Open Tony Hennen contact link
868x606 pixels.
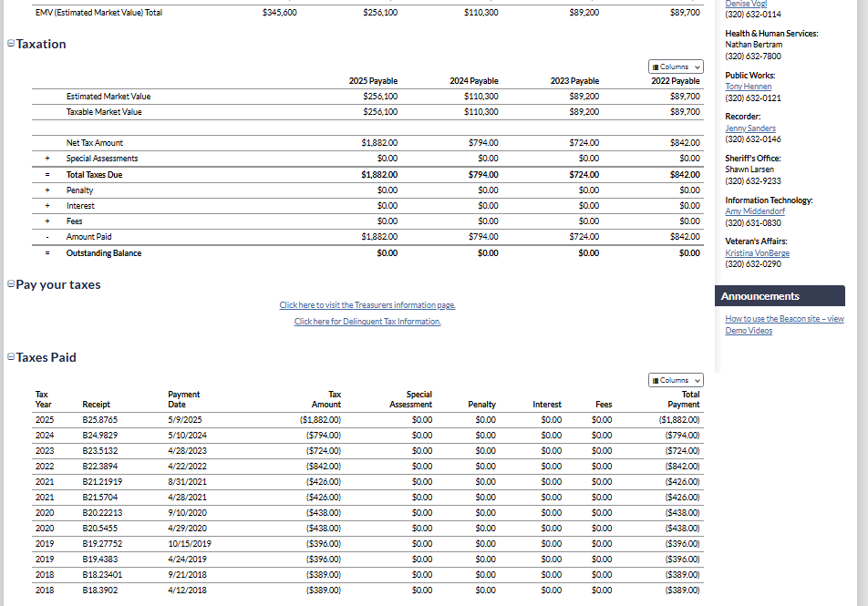click(748, 87)
